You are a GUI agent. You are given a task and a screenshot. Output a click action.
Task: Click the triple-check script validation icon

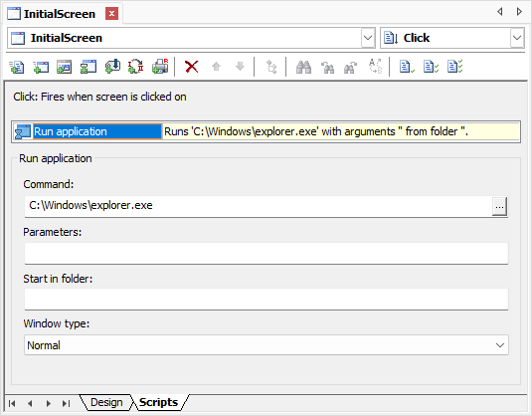(455, 67)
